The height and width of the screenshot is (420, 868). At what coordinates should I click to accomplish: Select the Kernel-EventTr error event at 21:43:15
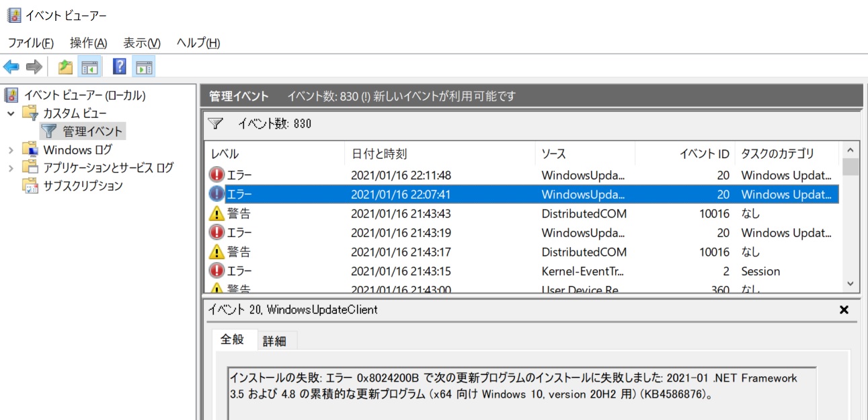click(403, 271)
